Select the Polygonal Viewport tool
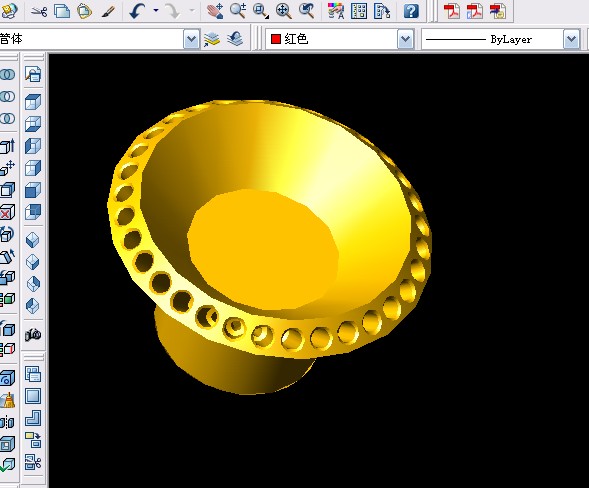The height and width of the screenshot is (488, 589). tap(33, 418)
